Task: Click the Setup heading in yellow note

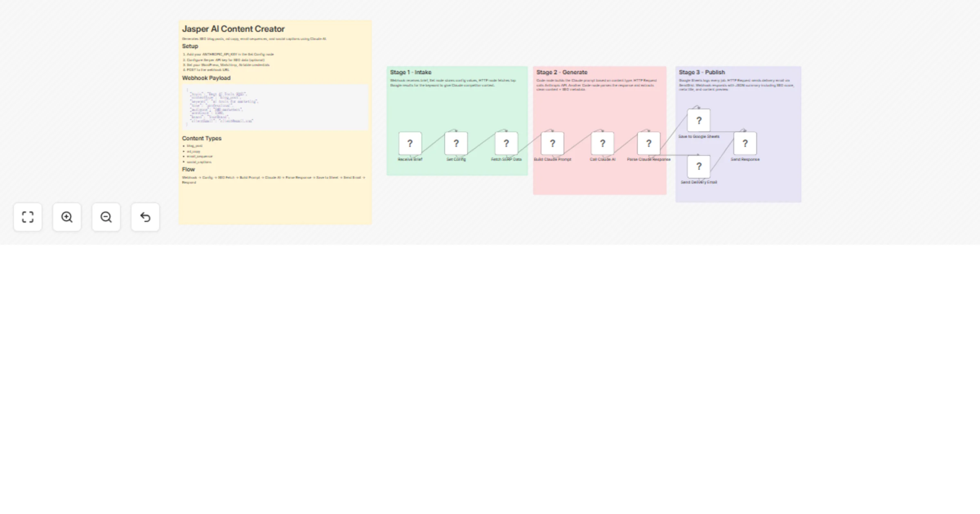Action: coord(190,46)
